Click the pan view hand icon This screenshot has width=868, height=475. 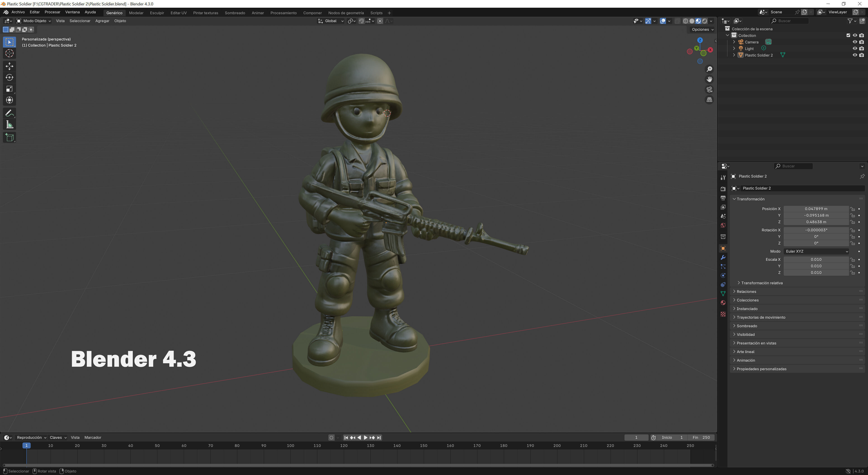click(x=709, y=79)
